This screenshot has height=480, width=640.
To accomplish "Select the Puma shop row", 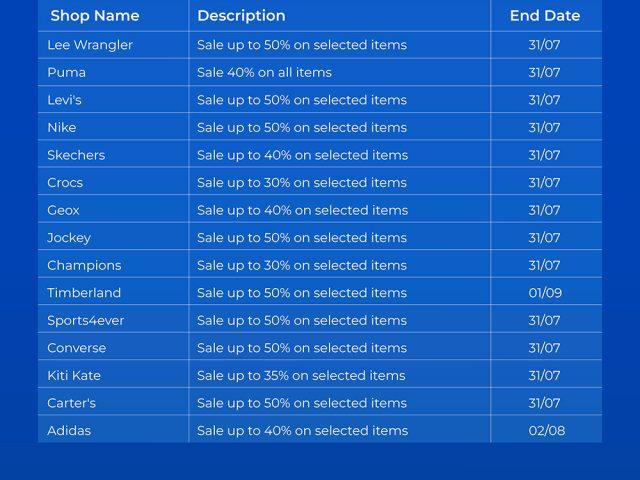I will click(67, 73).
